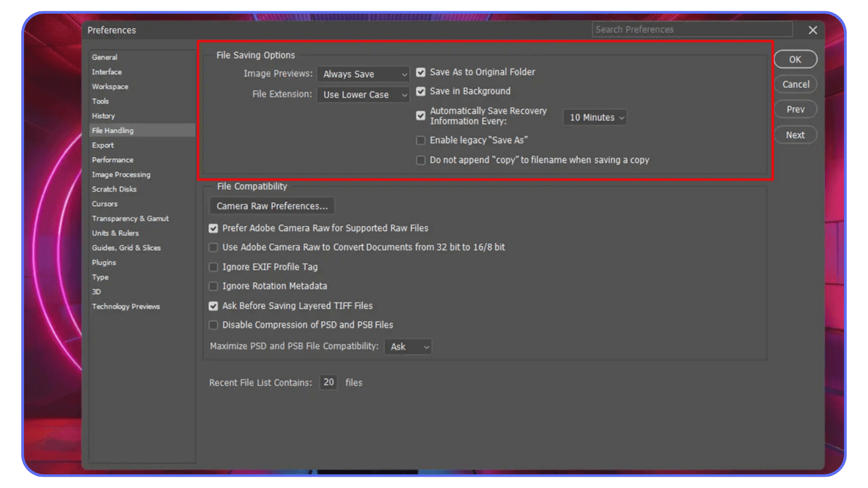Check Disable Compression of PSD and PSB Files

tap(213, 325)
